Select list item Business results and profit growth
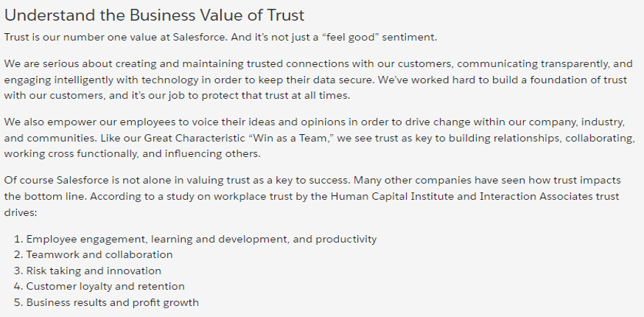Viewport: 644px width, 317px height. coord(113,302)
